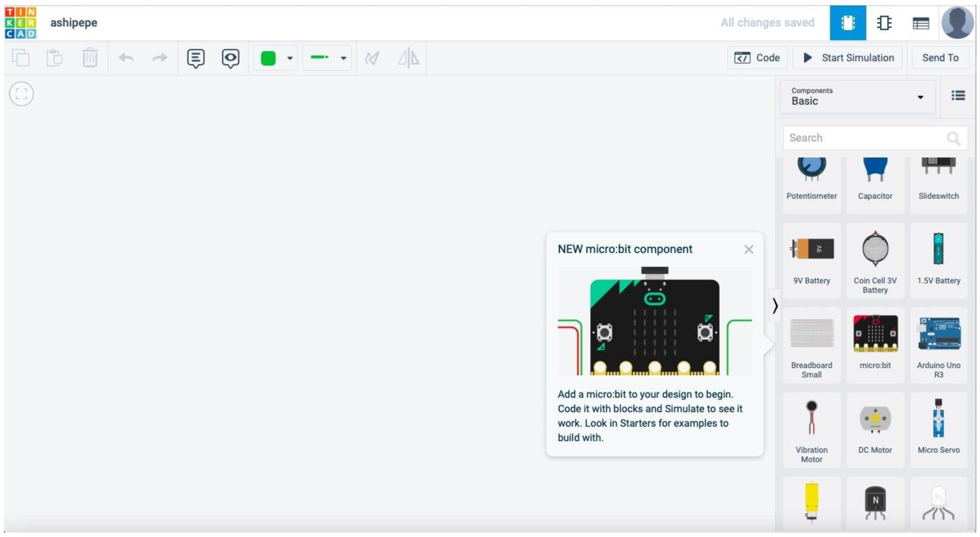Image resolution: width=980 pixels, height=537 pixels.
Task: Open the wire type dropdown arrow
Action: coord(344,58)
